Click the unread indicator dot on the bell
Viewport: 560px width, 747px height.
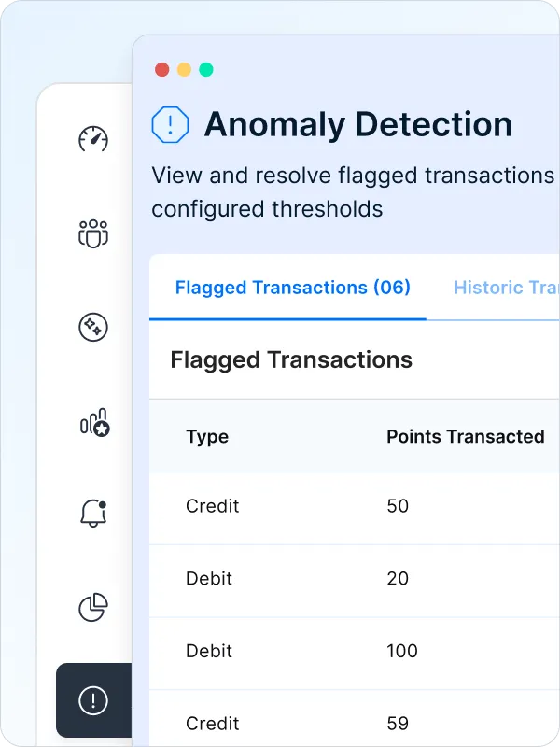[101, 504]
